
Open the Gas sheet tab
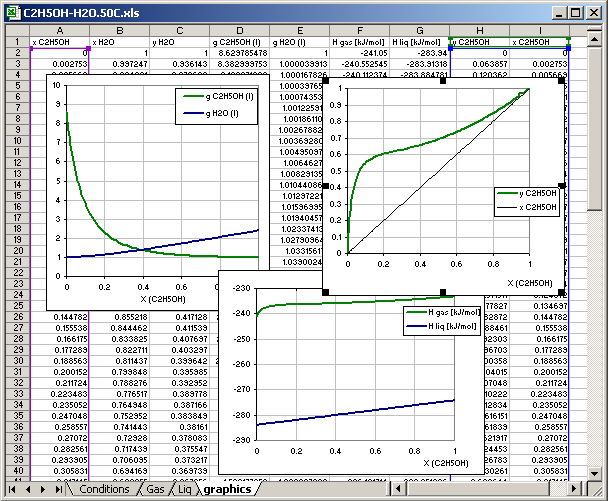155,489
